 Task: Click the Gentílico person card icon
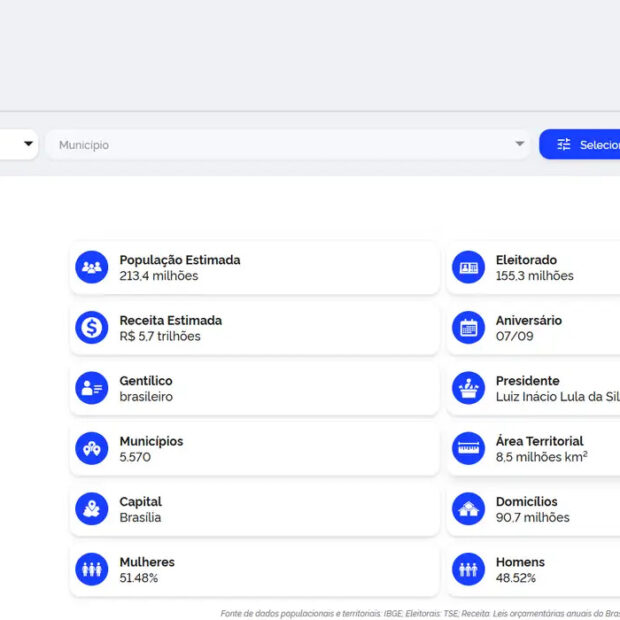pyautogui.click(x=92, y=388)
